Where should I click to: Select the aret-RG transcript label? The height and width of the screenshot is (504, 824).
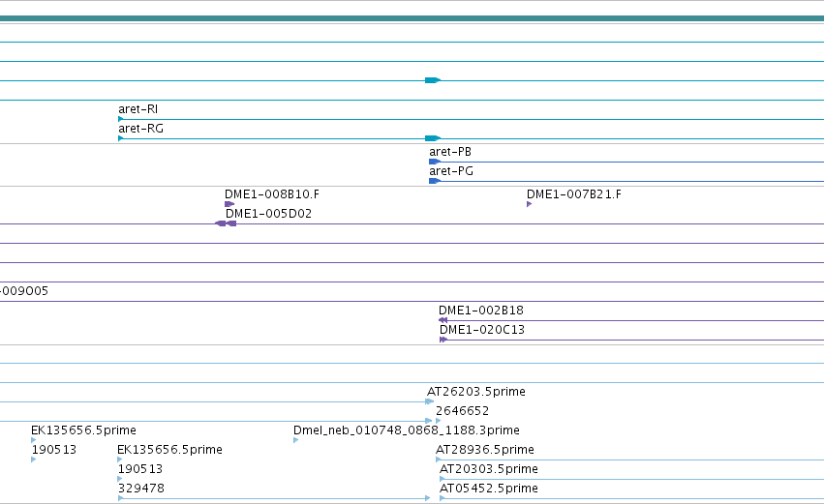(140, 129)
